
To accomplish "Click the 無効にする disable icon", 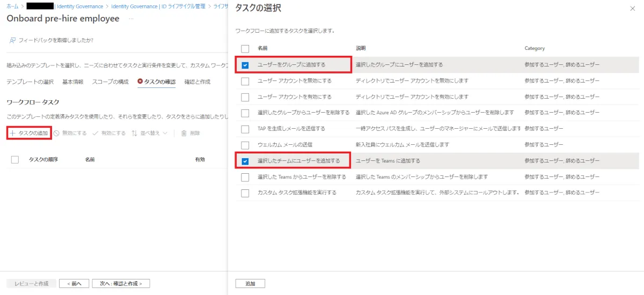I will pyautogui.click(x=56, y=133).
